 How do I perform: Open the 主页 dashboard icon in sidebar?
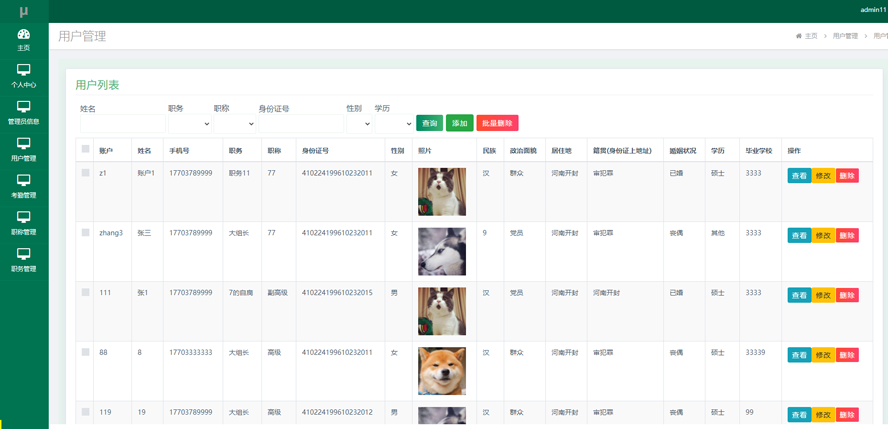tap(24, 34)
